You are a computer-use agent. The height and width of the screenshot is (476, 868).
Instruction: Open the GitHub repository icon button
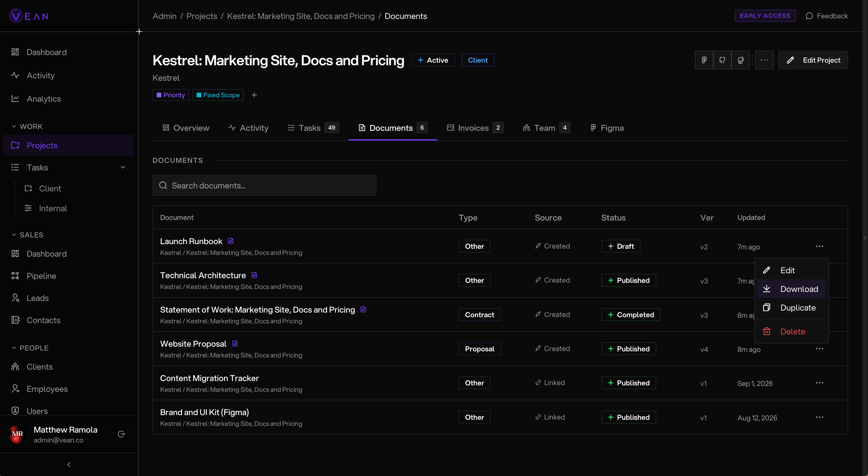[x=722, y=60]
